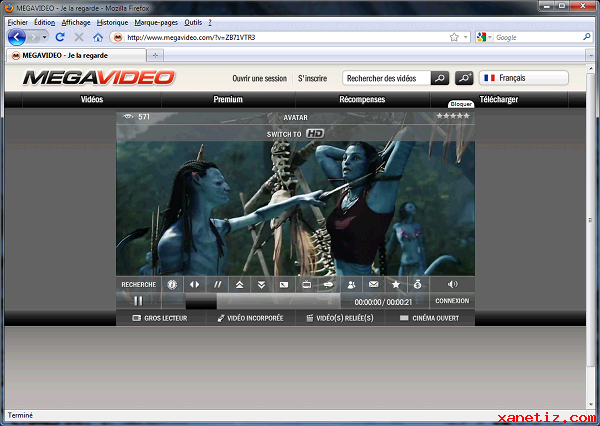The image size is (600, 426).
Task: Click the Google search magnifier icon
Action: pyautogui.click(x=587, y=37)
